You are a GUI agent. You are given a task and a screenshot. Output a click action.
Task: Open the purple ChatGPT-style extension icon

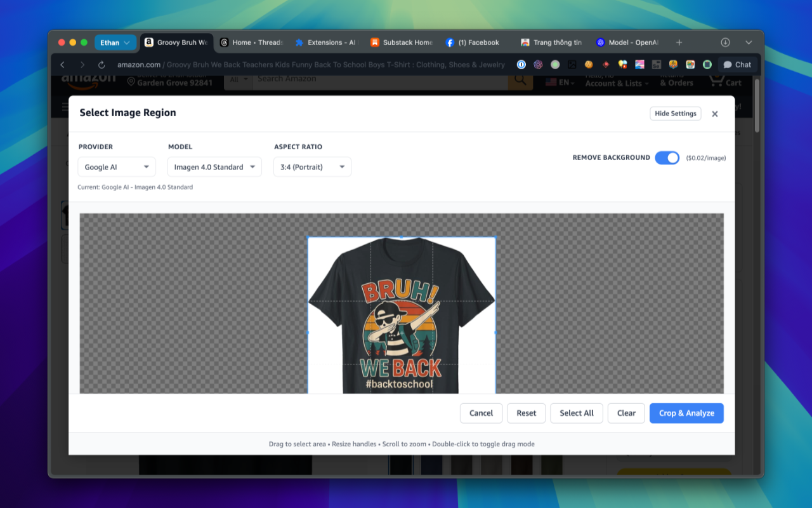coord(538,64)
